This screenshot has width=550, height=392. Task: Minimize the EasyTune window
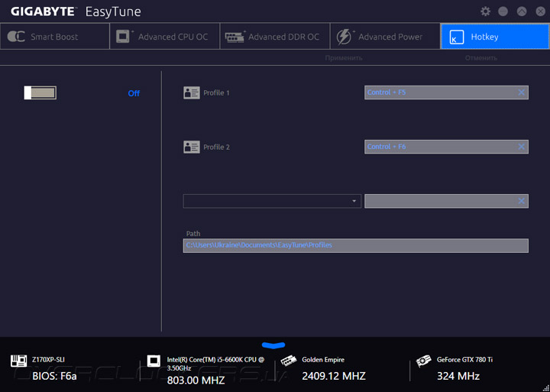tap(503, 11)
